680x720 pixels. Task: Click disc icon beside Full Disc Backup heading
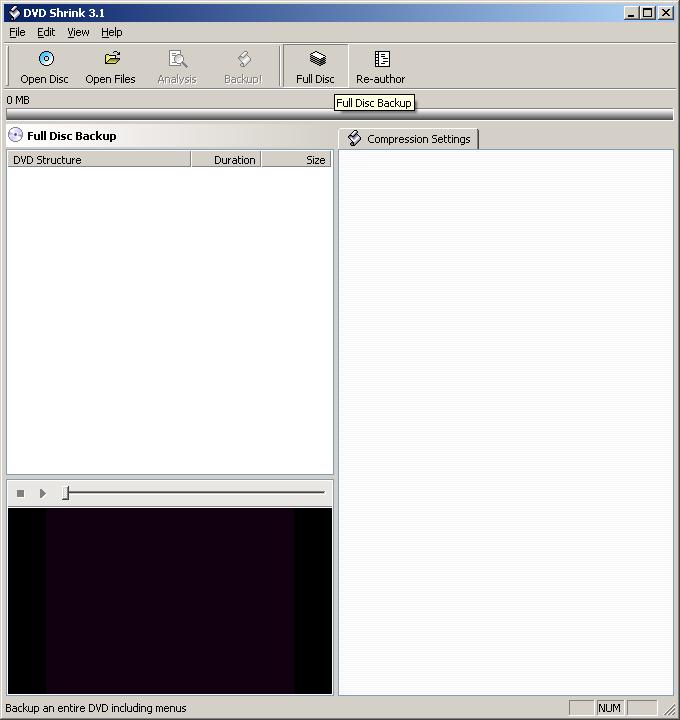pos(16,135)
